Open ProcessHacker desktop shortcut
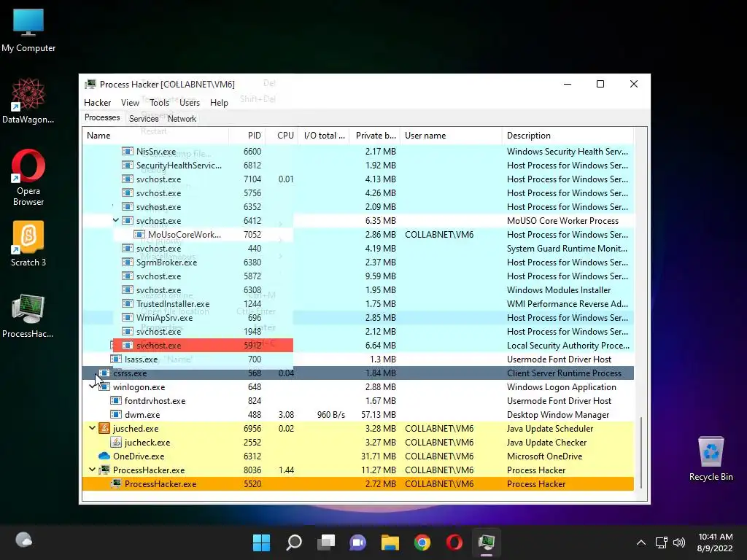This screenshot has height=560, width=747. (28, 315)
